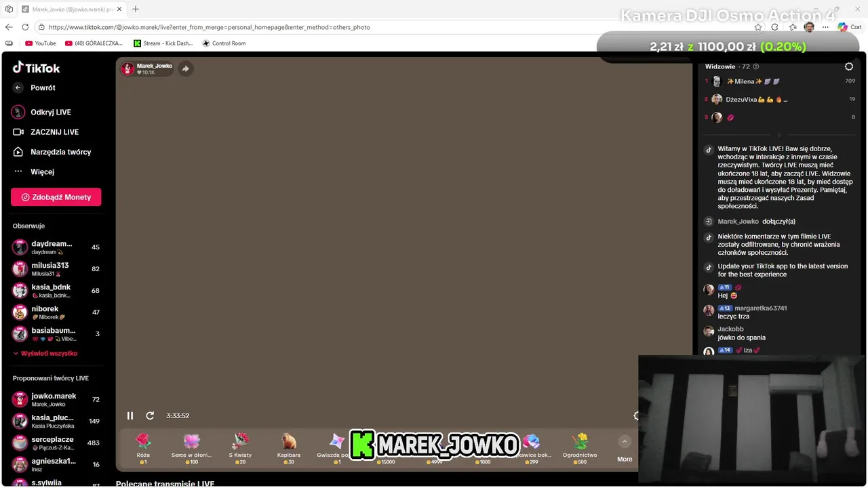Add page to favorites star
Viewport: 868px width, 488px height.
[758, 27]
